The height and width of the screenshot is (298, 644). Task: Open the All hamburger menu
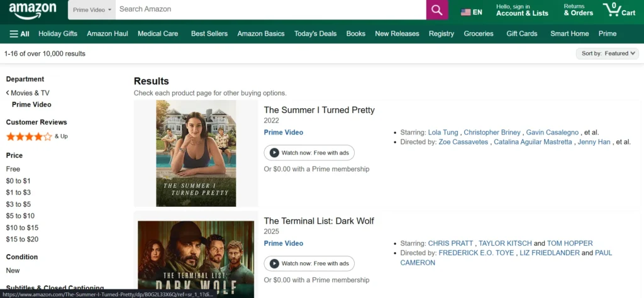[19, 34]
